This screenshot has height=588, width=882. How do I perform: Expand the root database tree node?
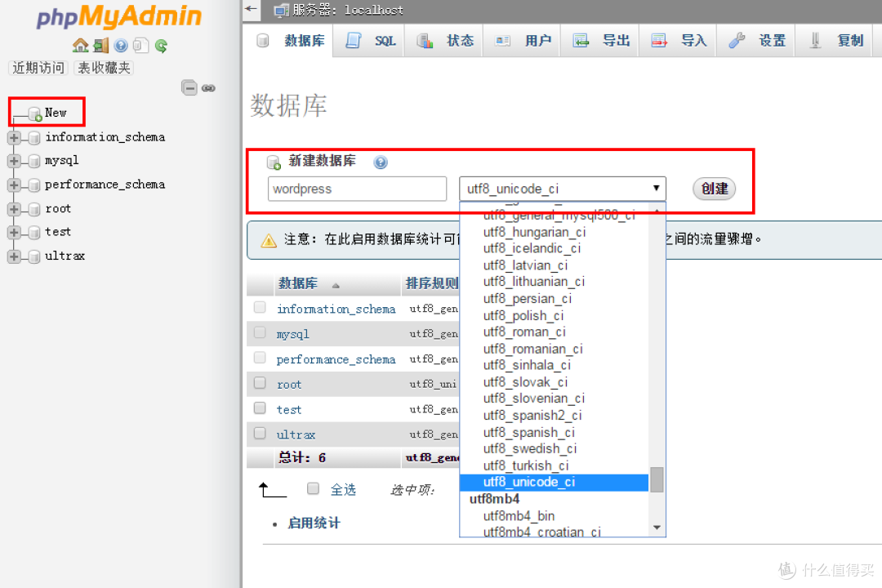click(x=14, y=209)
